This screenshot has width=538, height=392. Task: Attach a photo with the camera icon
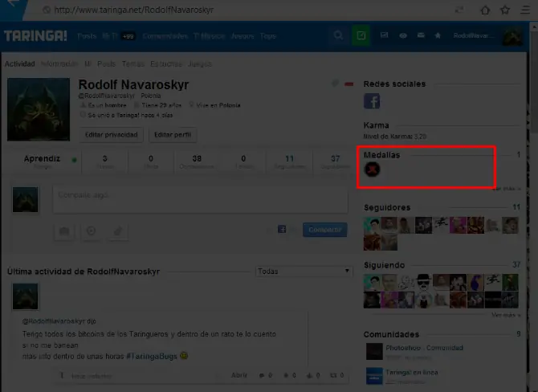point(64,231)
